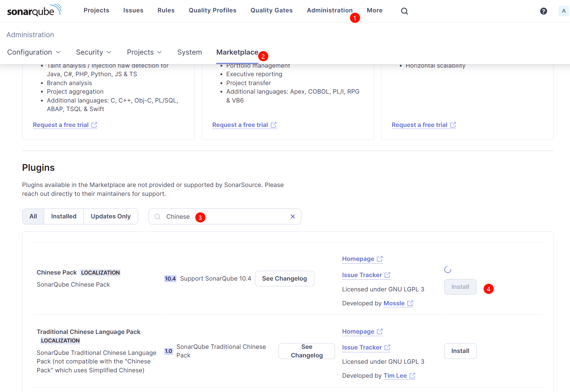This screenshot has height=392, width=570.
Task: Expand the Projects admin dropdown
Action: [144, 52]
